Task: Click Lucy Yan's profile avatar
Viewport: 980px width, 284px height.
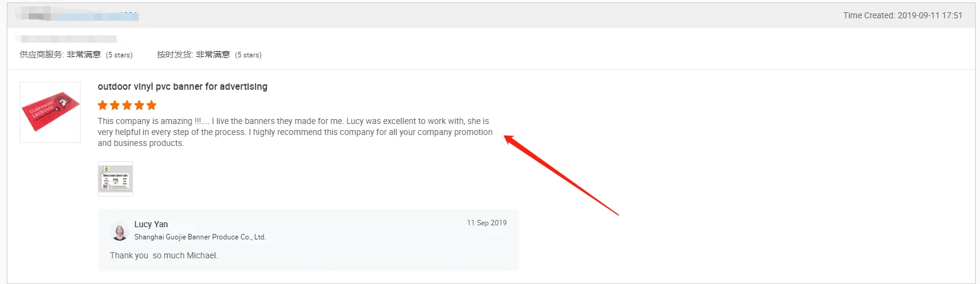Action: click(x=120, y=231)
